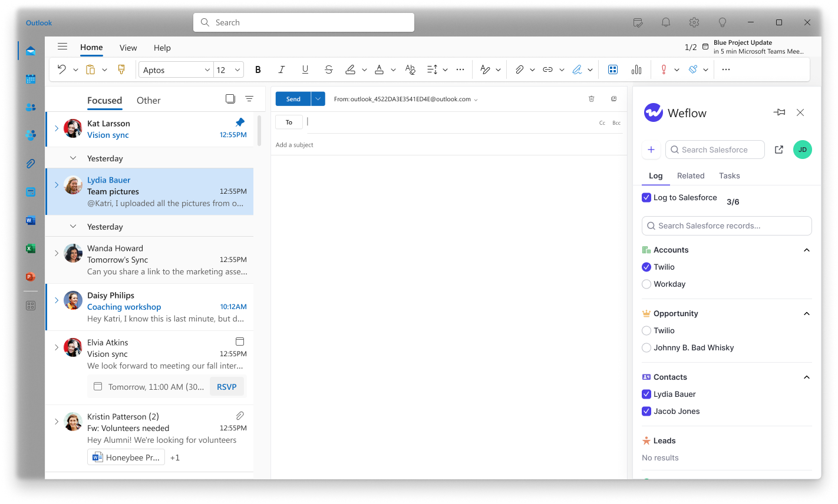Uncheck the Lydia Bauer contact

pos(646,394)
